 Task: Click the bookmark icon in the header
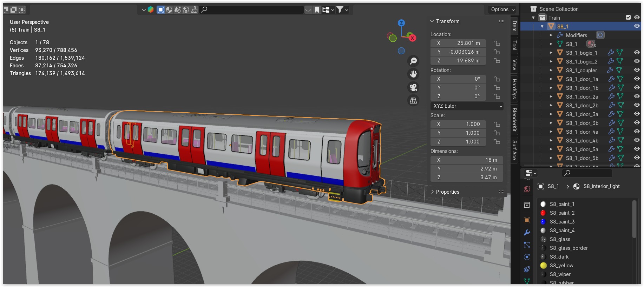pos(317,9)
